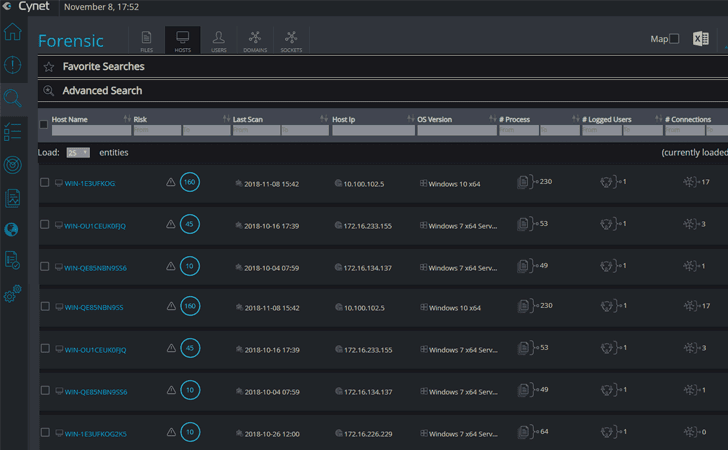
Task: Open the alerts exclamation icon in sidebar
Action: (x=13, y=65)
